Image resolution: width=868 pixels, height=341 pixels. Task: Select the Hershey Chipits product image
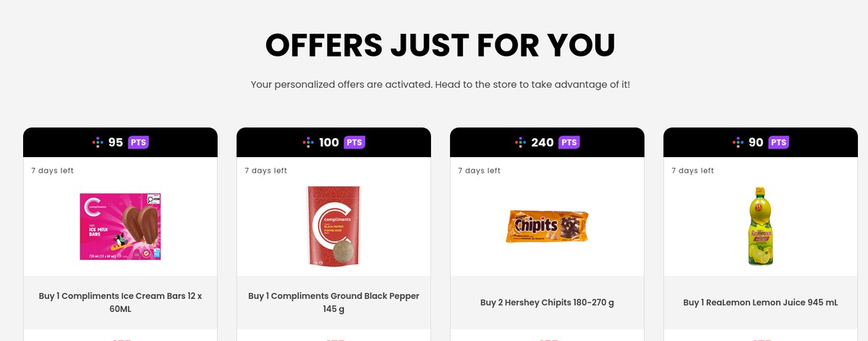(x=547, y=227)
